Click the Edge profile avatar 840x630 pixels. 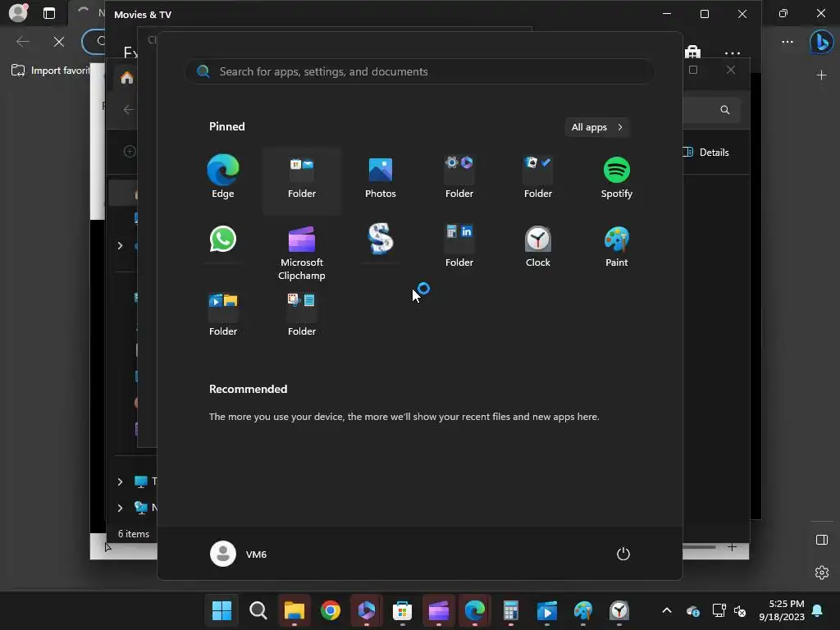click(x=18, y=13)
